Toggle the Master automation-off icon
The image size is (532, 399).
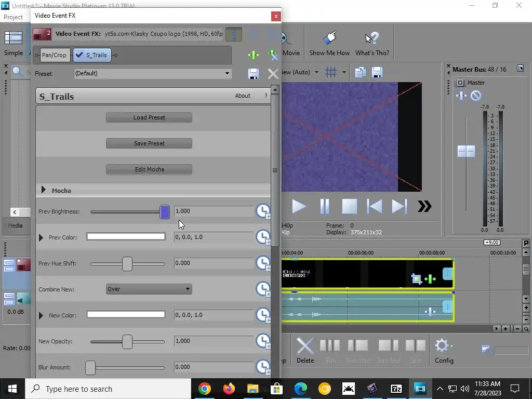click(476, 96)
